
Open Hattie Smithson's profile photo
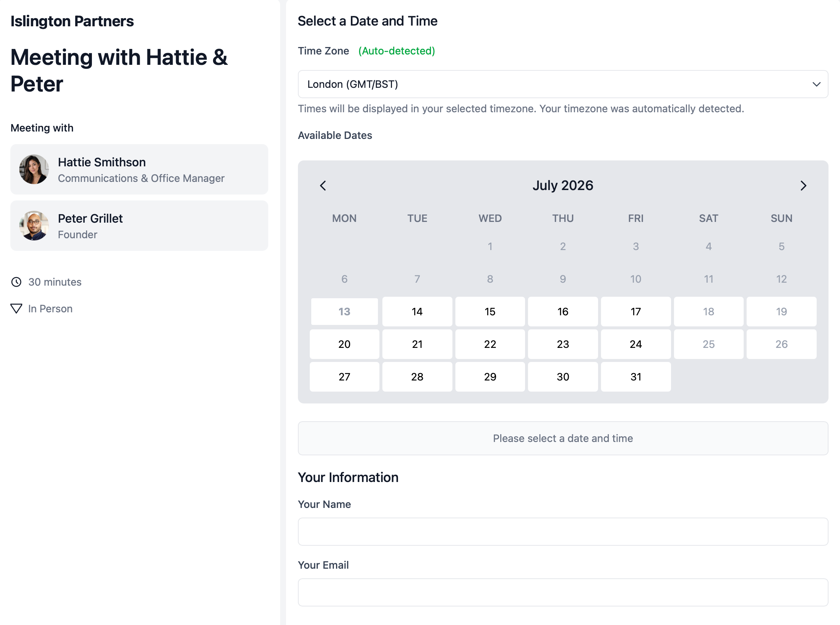pyautogui.click(x=34, y=169)
